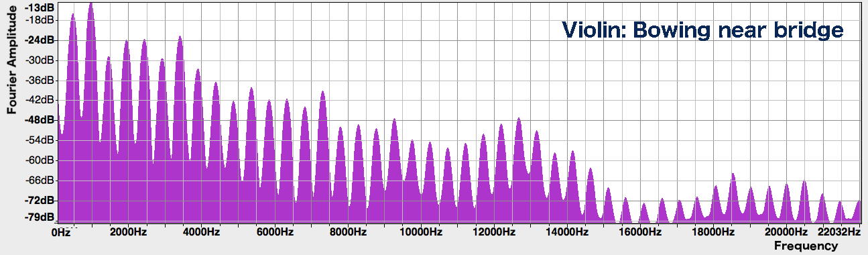Click the 12000Hz frequency tick label

point(493,232)
